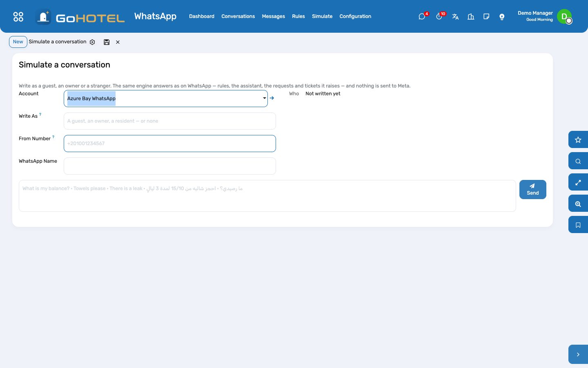The width and height of the screenshot is (588, 368).
Task: Open the gear actions icon beside the title
Action: pyautogui.click(x=92, y=42)
